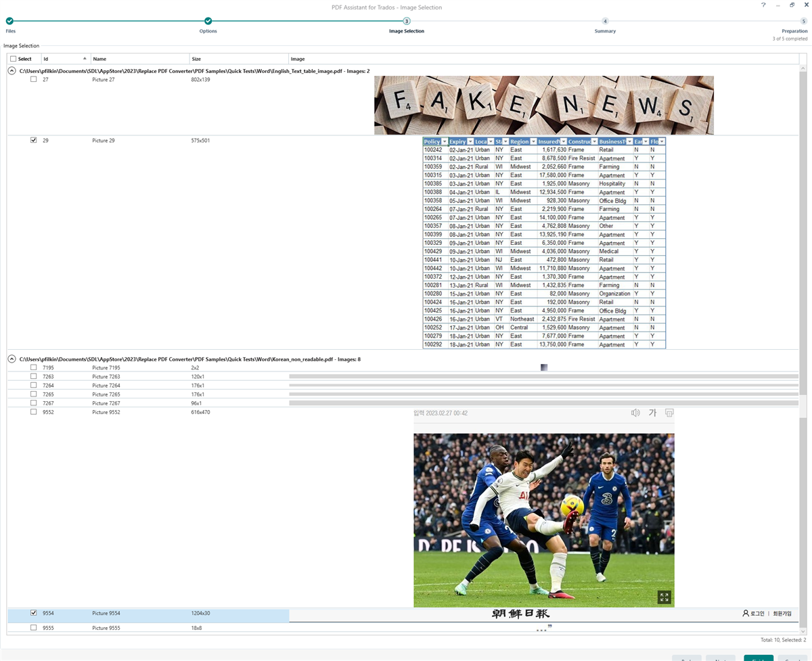
Task: Click the step 4 circle in the wizard
Action: pyautogui.click(x=605, y=21)
